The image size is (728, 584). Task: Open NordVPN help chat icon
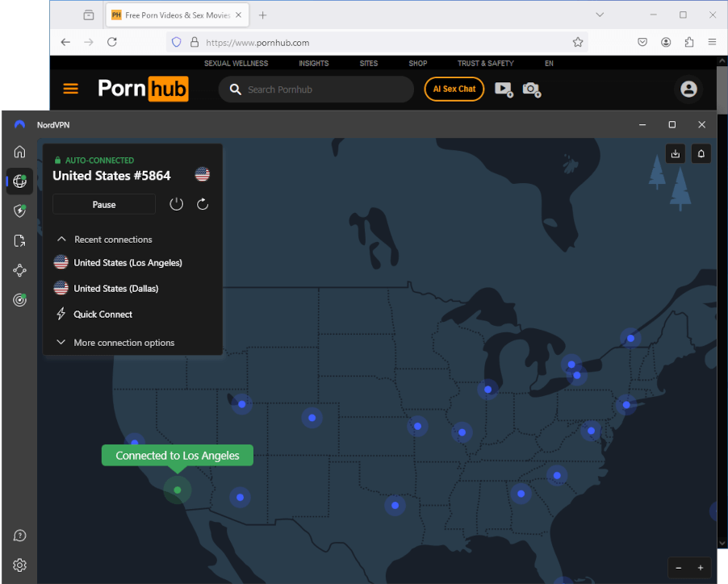click(19, 536)
